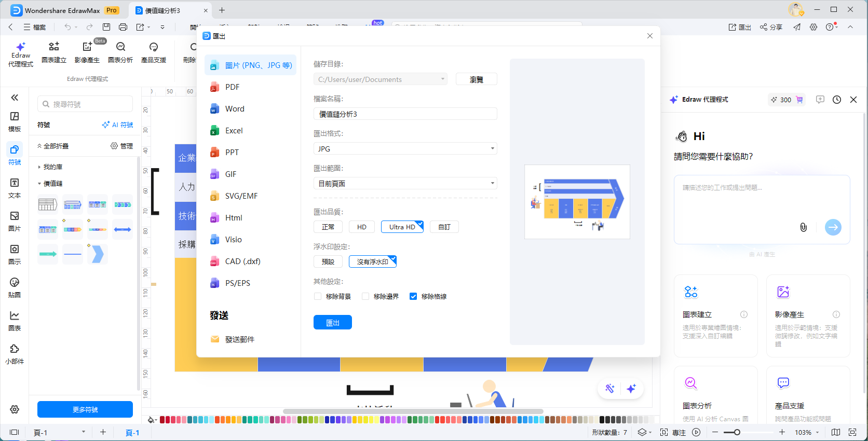Viewport: 868px width, 441px height.
Task: Check the 移除背景 checkbox
Action: [x=318, y=296]
